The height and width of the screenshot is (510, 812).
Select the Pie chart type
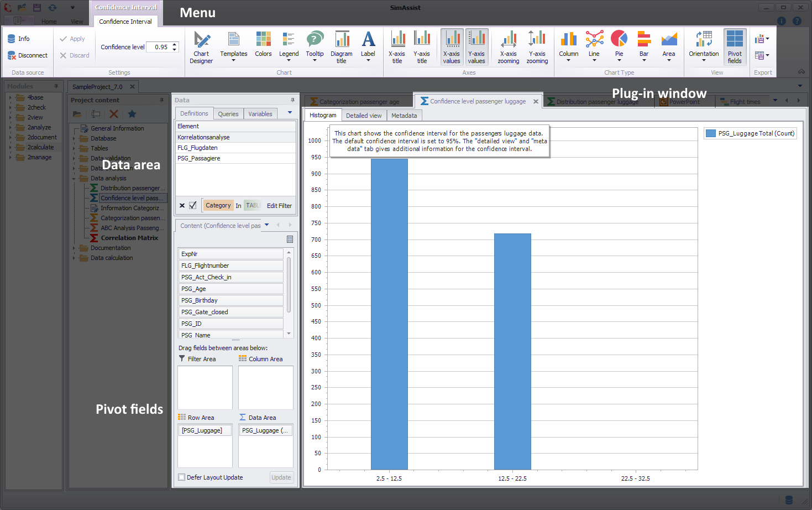point(619,46)
